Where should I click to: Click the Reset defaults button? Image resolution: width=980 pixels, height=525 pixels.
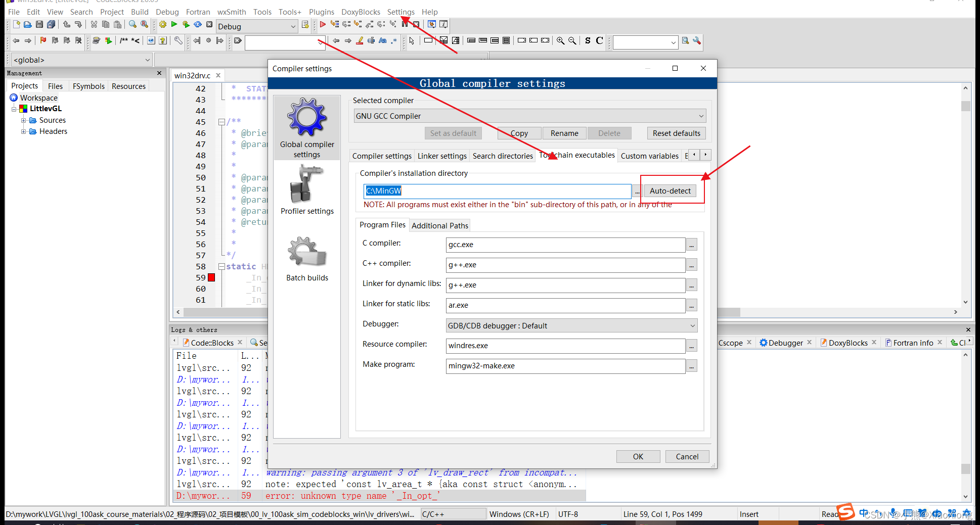tap(676, 133)
